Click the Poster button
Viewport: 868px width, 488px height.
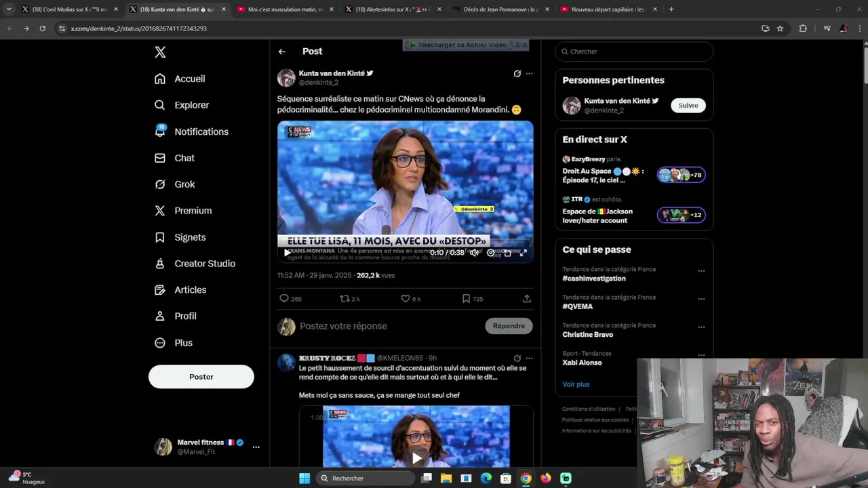[201, 377]
